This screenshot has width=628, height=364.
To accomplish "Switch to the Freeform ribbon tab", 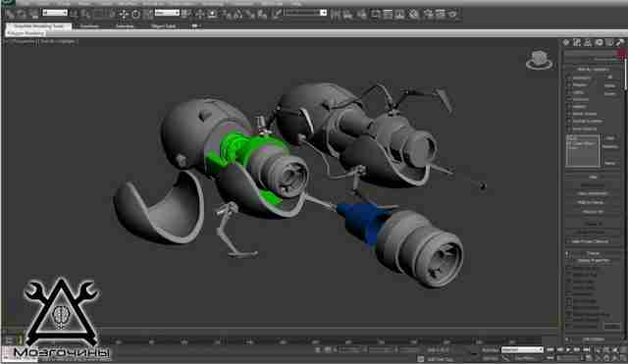I will coord(89,26).
